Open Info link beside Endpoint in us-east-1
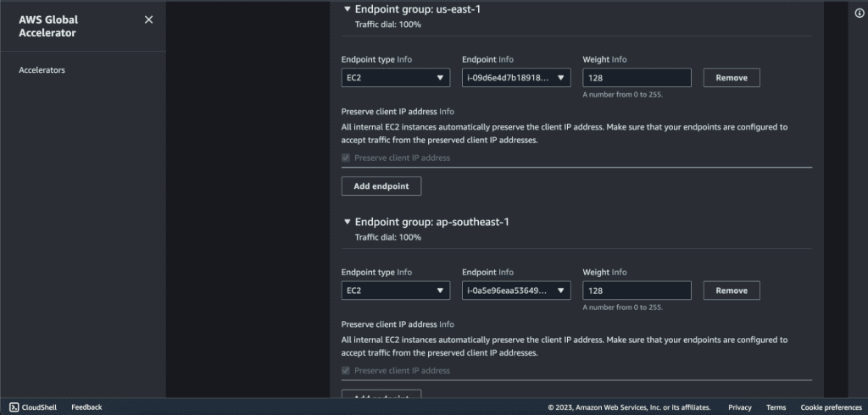The height and width of the screenshot is (415, 868). click(506, 60)
